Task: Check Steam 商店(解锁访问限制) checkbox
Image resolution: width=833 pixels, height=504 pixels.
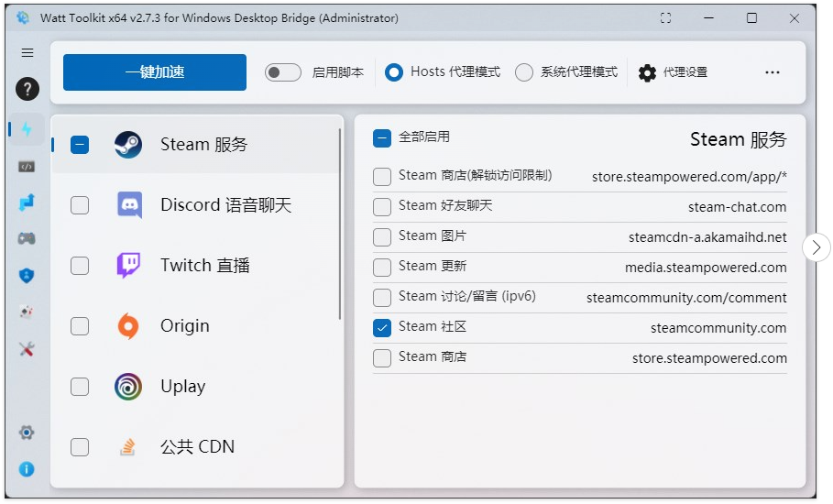Action: [x=382, y=177]
